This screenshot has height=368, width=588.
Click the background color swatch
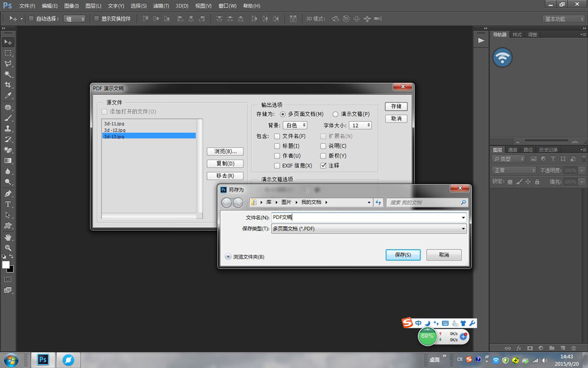[x=11, y=269]
